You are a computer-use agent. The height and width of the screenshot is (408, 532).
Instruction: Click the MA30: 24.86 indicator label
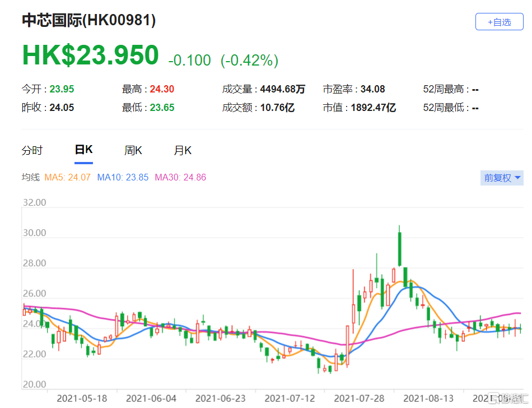(x=180, y=177)
